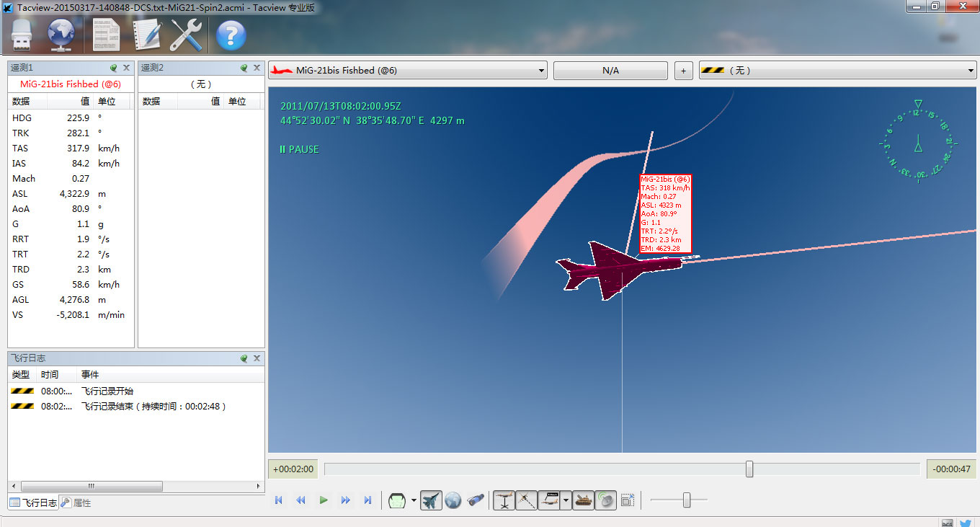Click the undock 3D view window icon
The height and width of the screenshot is (527, 980).
pyautogui.click(x=628, y=500)
